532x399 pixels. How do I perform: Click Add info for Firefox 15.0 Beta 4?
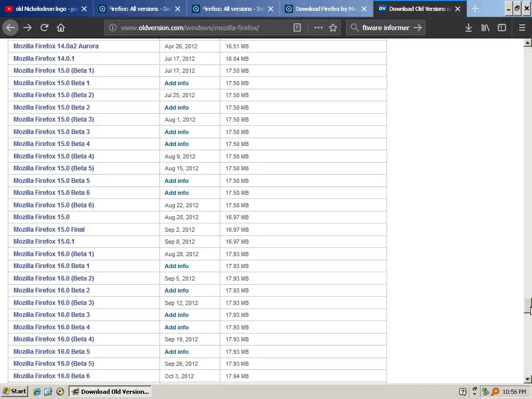click(x=177, y=144)
